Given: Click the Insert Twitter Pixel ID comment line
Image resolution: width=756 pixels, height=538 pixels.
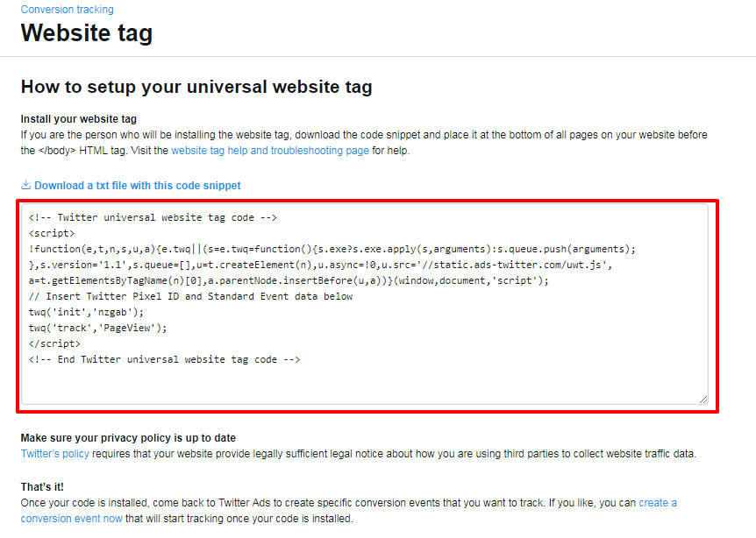Looking at the screenshot, I should [x=190, y=296].
